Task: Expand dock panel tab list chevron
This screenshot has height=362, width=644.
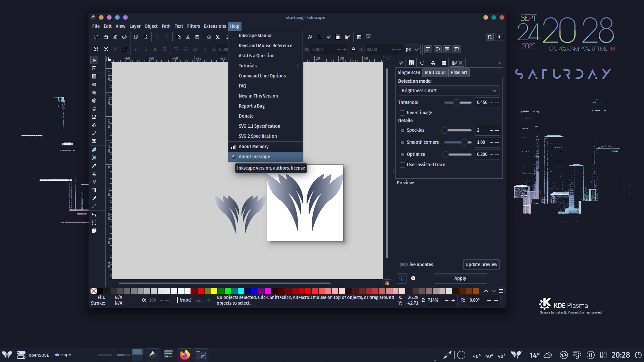Action: coord(499,63)
